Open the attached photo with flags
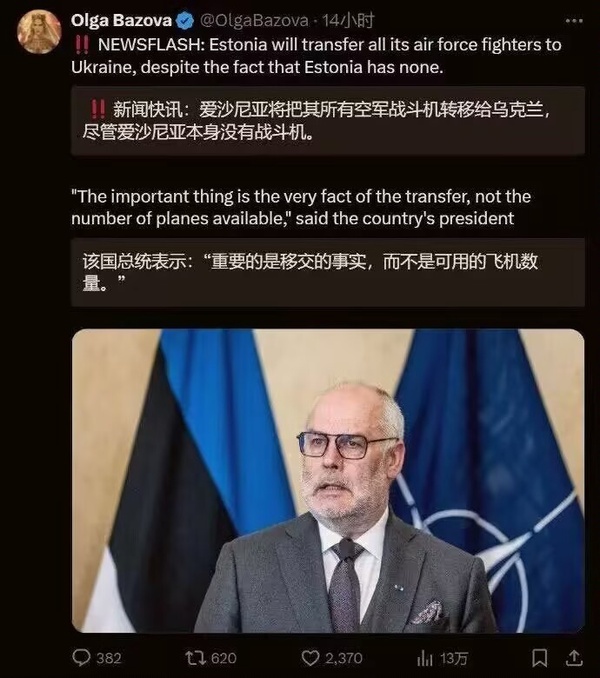The image size is (600, 678). tap(328, 481)
